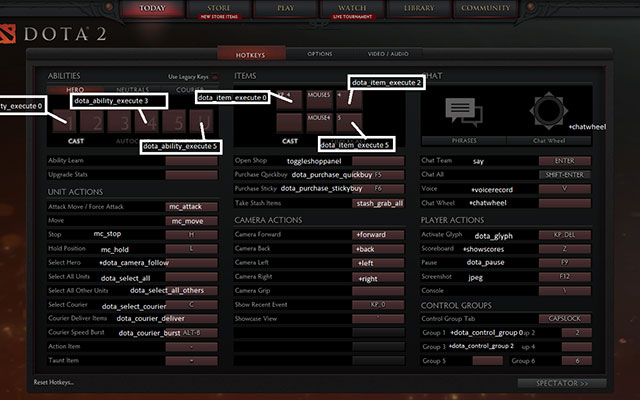Select hero ability slot 4

[x=147, y=122]
